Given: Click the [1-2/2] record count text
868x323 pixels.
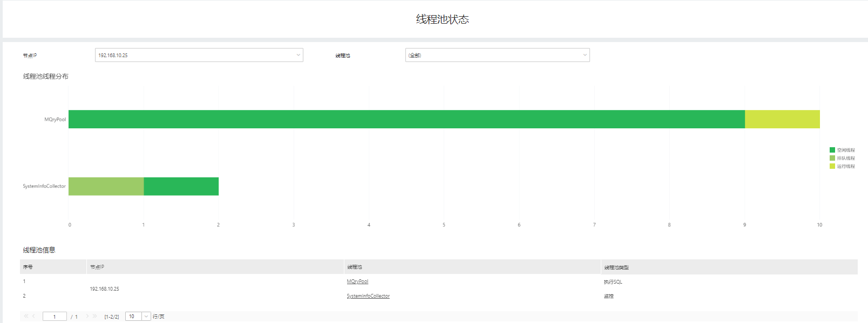Looking at the screenshot, I should [x=112, y=317].
